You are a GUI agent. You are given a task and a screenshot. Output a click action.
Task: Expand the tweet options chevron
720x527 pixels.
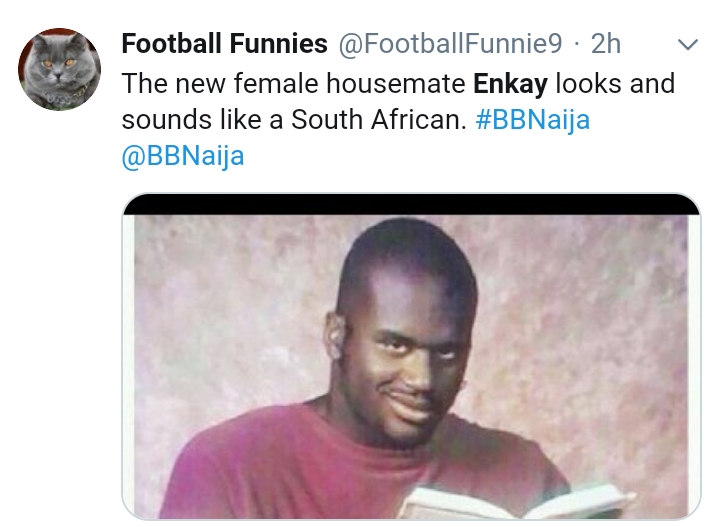687,45
